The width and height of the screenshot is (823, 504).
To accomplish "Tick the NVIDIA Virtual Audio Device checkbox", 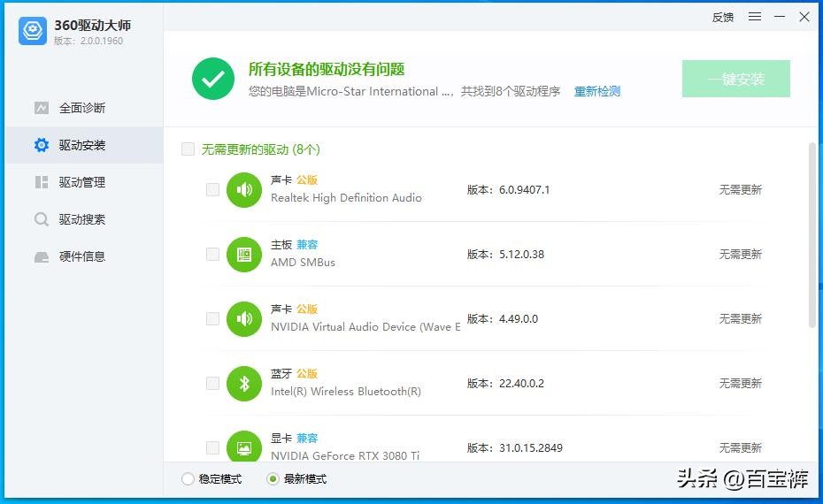I will 212,319.
